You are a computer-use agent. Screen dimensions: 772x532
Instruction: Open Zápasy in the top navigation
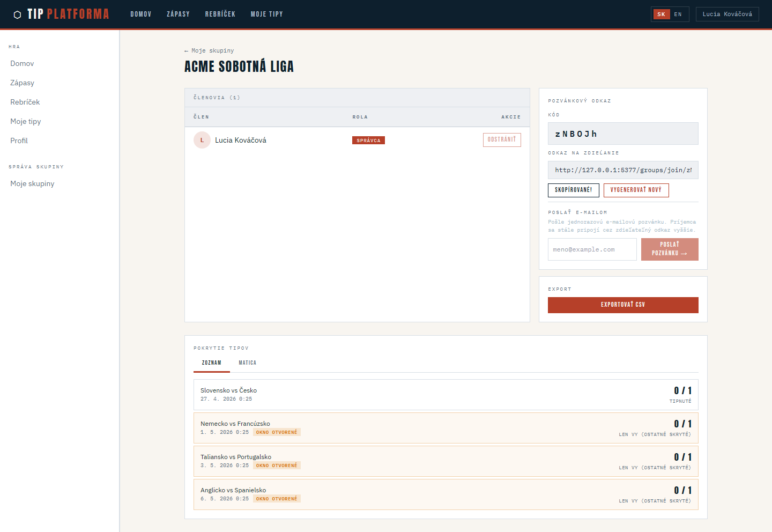[178, 14]
